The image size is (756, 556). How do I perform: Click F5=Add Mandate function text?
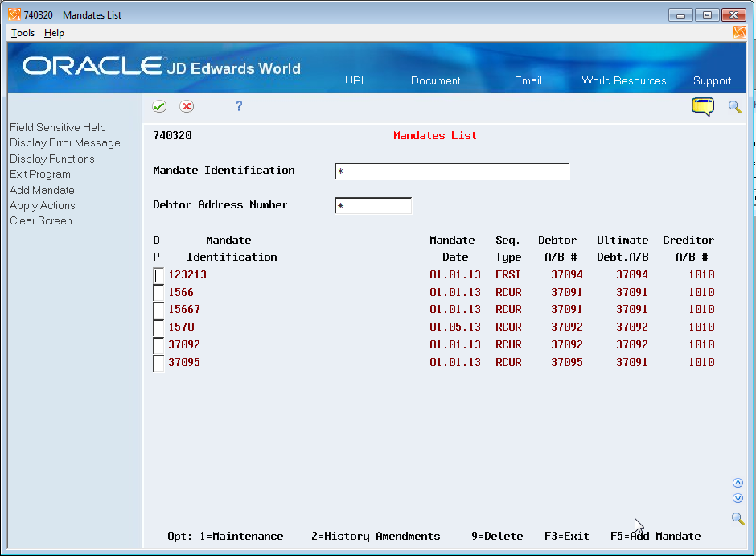(655, 536)
